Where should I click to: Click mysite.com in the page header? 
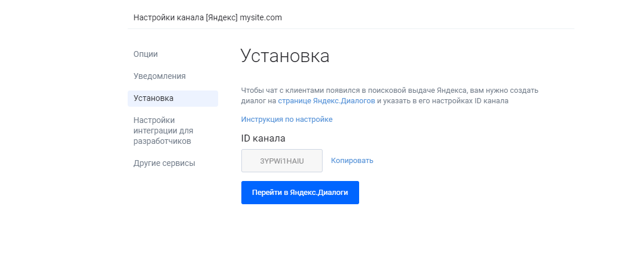point(261,17)
